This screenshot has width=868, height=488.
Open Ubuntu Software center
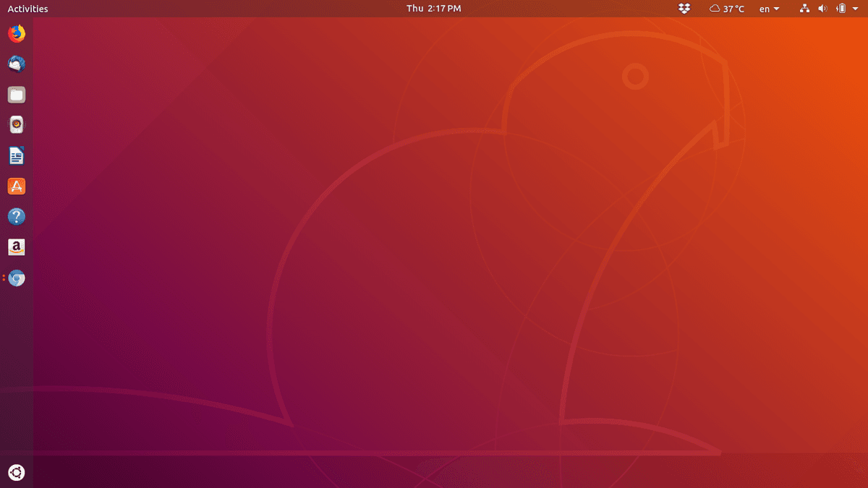pyautogui.click(x=17, y=187)
